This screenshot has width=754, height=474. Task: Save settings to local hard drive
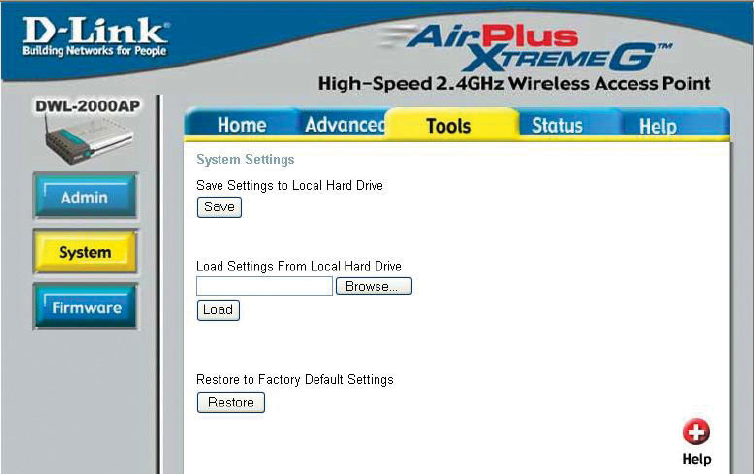[219, 207]
